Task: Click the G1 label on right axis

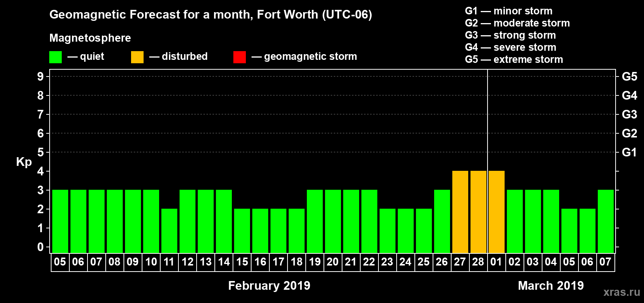Action: pos(630,152)
